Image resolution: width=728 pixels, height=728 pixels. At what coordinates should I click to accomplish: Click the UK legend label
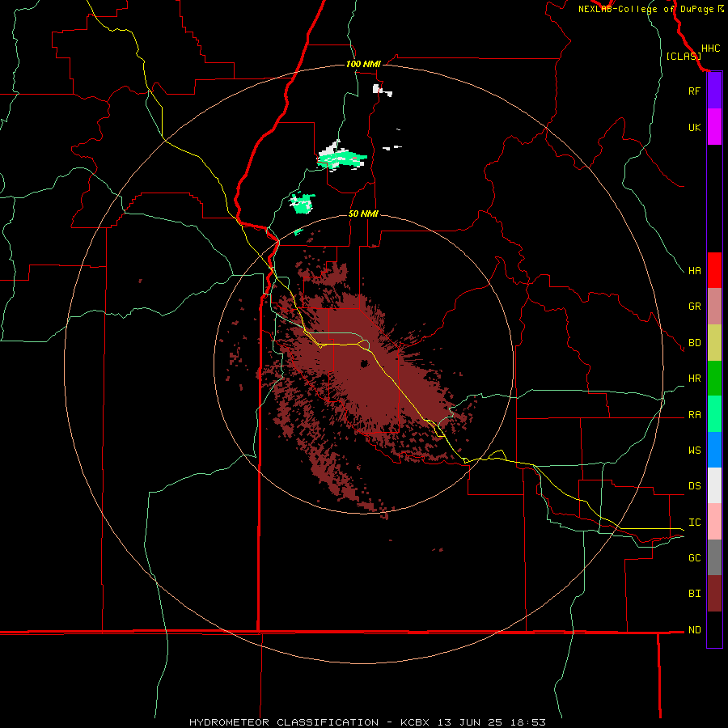click(x=694, y=127)
